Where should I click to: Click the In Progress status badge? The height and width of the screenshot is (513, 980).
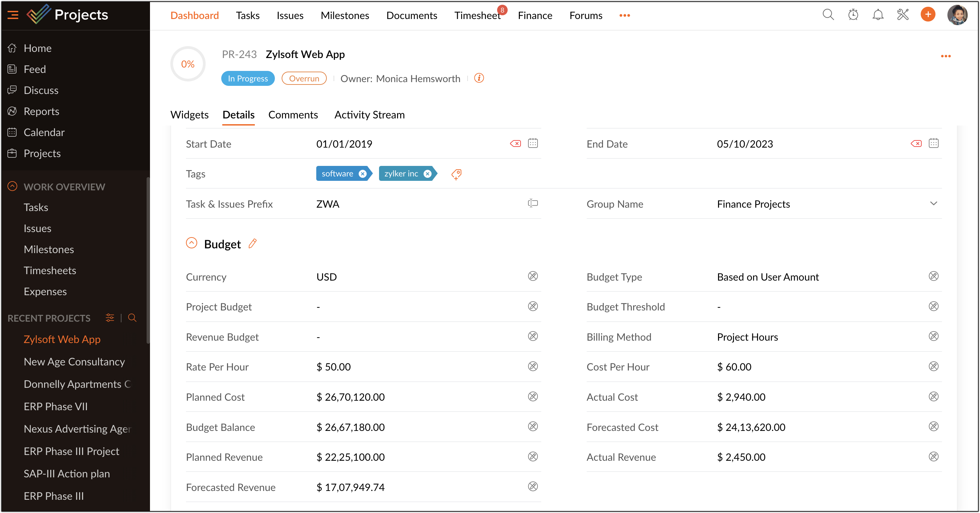[248, 79]
